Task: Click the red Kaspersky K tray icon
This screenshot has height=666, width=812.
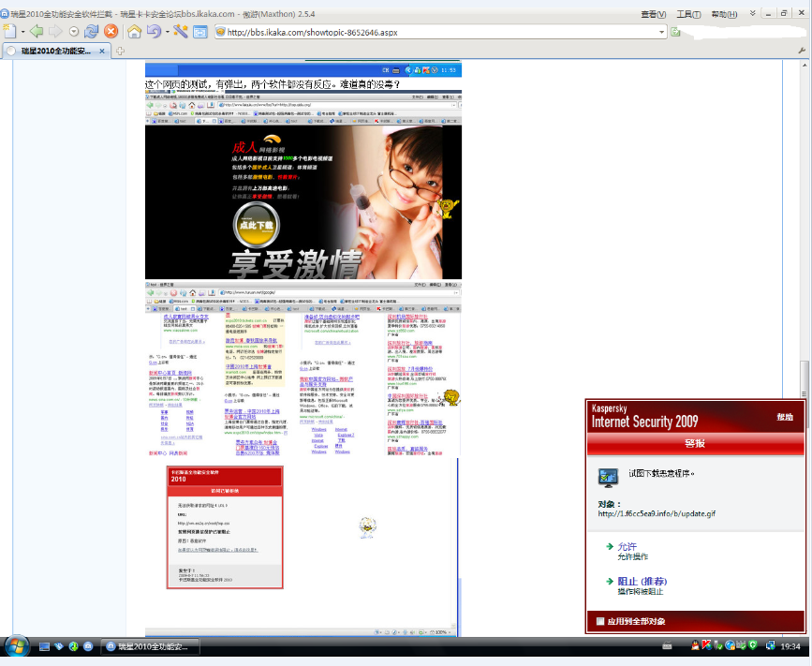Action: tap(706, 645)
